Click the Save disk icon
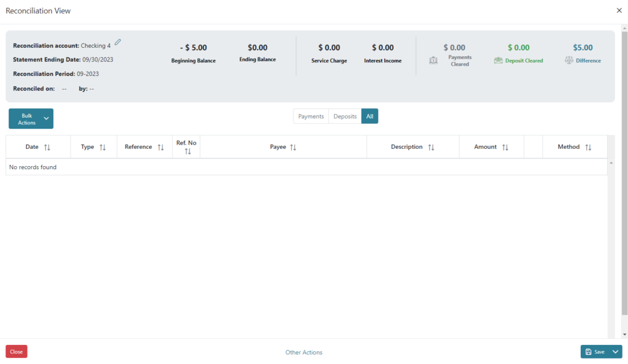Image resolution: width=628 pixels, height=364 pixels. (x=589, y=351)
